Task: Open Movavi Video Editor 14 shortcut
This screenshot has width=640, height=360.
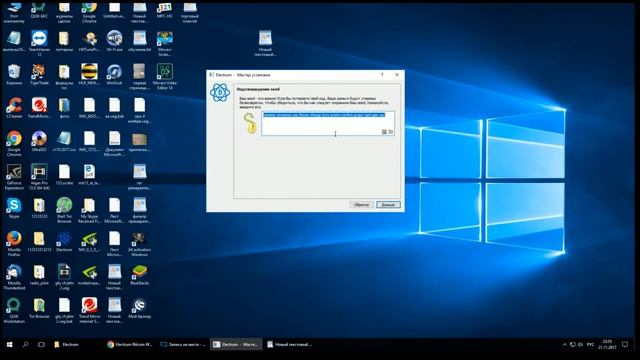Action: click(165, 76)
